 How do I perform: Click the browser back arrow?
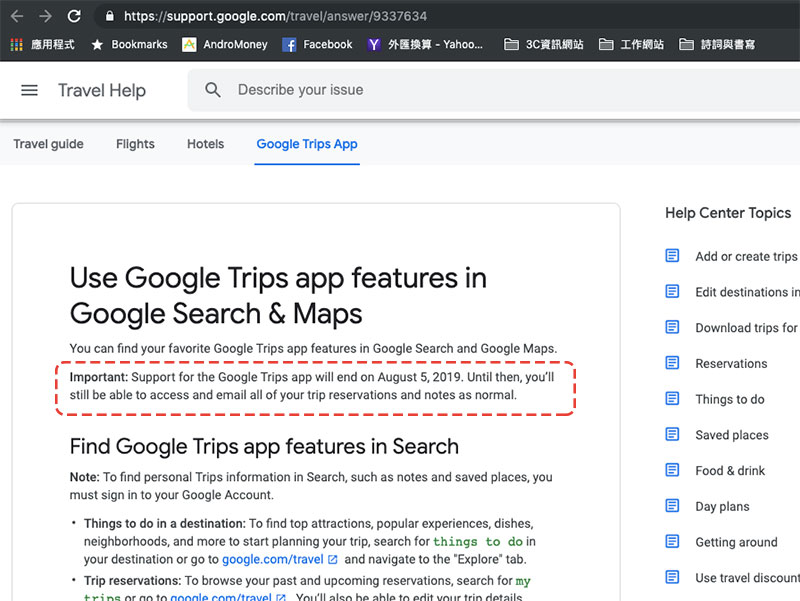[x=17, y=16]
